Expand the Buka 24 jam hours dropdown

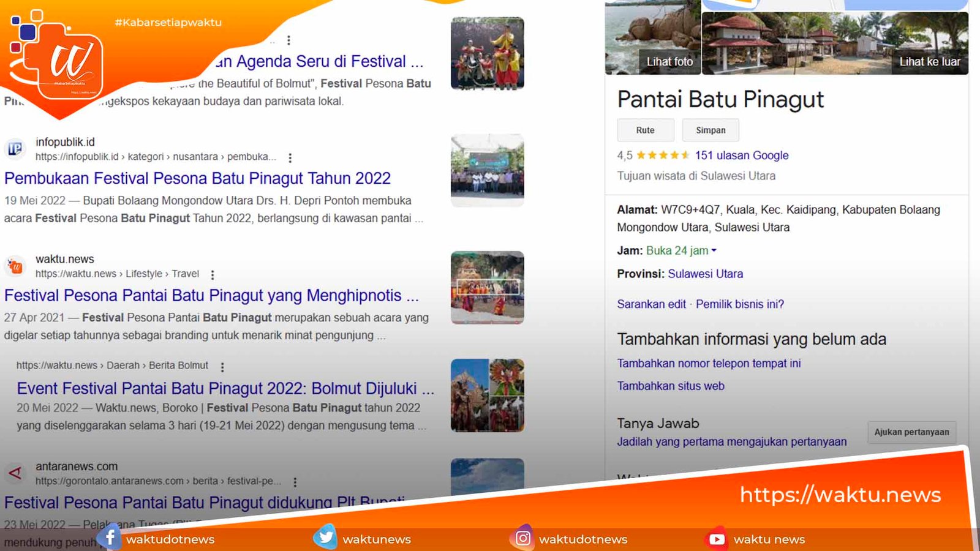(x=714, y=250)
